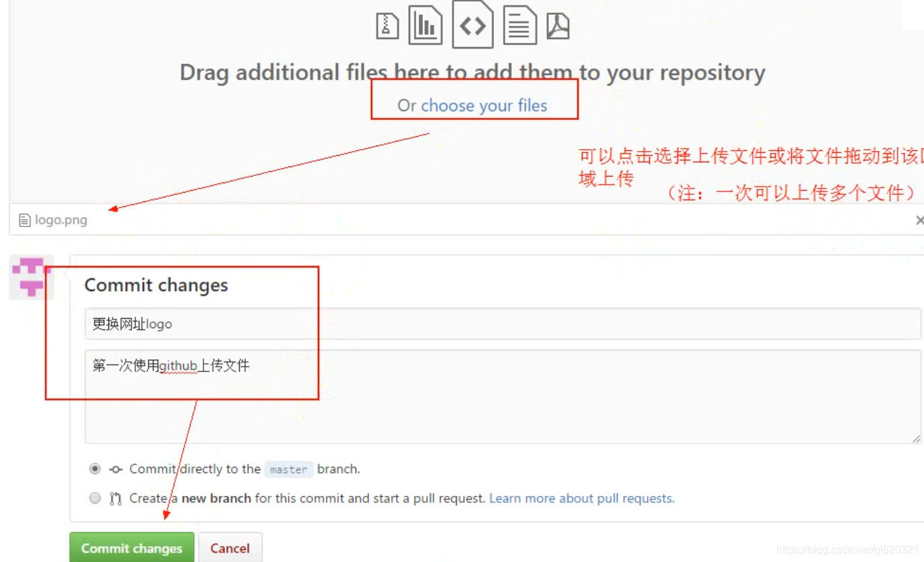Focus the extended description text area
This screenshot has height=562, width=924.
tap(502, 396)
